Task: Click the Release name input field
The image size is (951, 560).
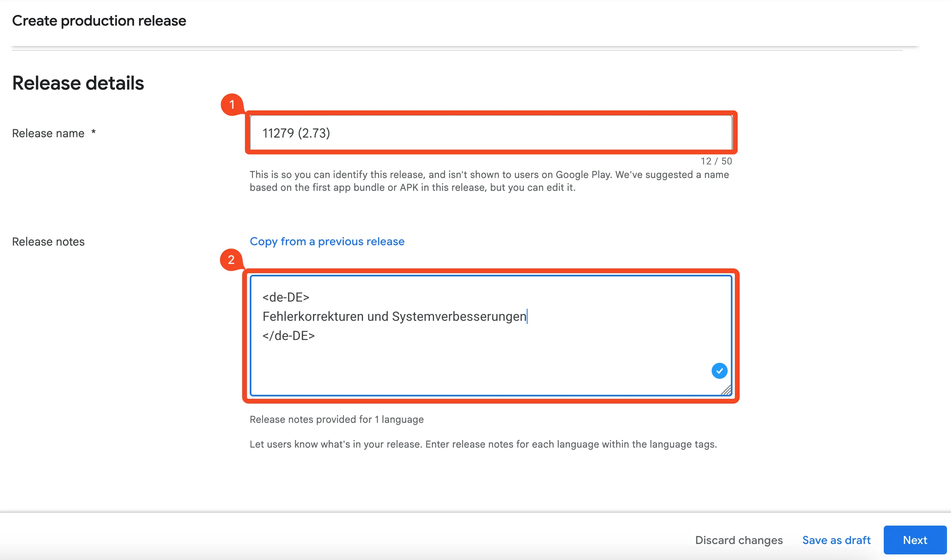Action: point(491,133)
